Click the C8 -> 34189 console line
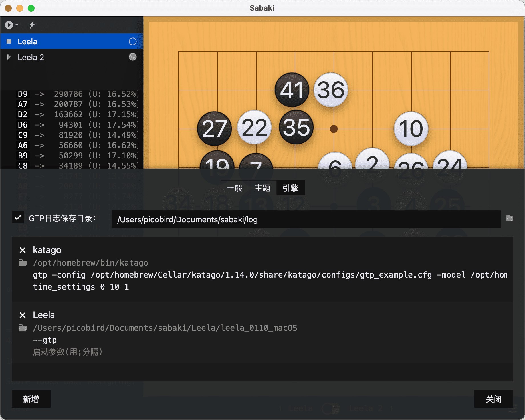This screenshot has width=525, height=420. click(x=78, y=166)
